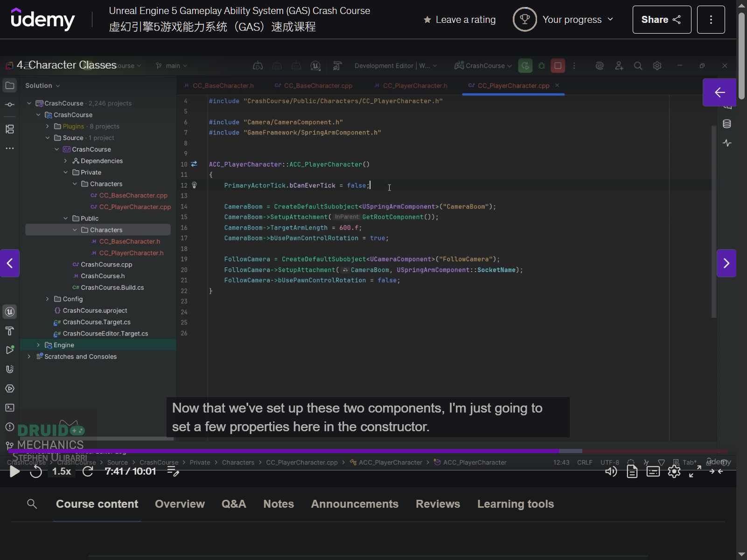Open the Explorer folder tool window icon
This screenshot has width=747, height=560.
pyautogui.click(x=10, y=85)
